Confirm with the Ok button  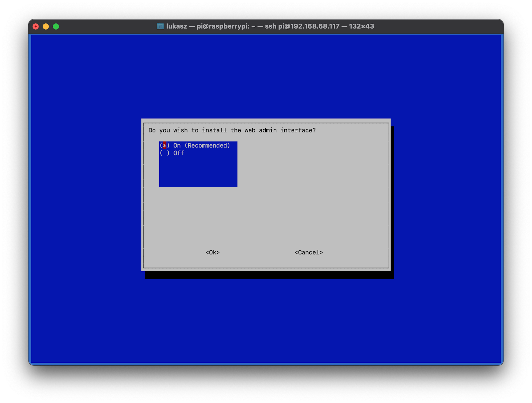pos(212,252)
